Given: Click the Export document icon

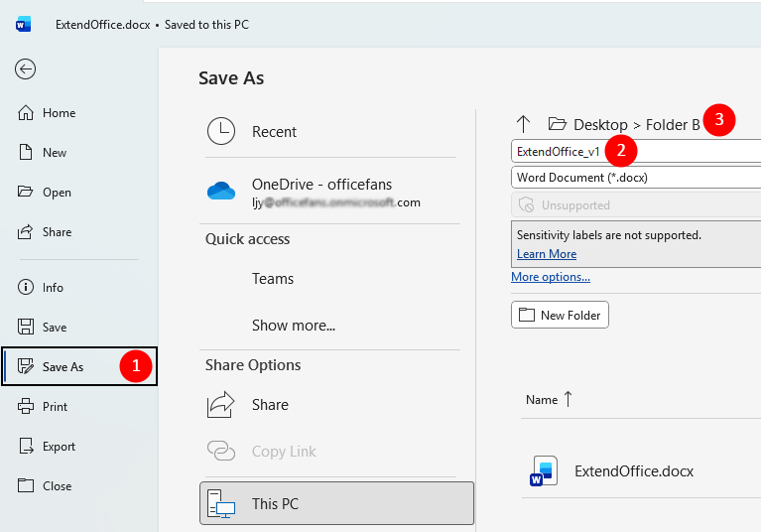Looking at the screenshot, I should pyautogui.click(x=26, y=446).
